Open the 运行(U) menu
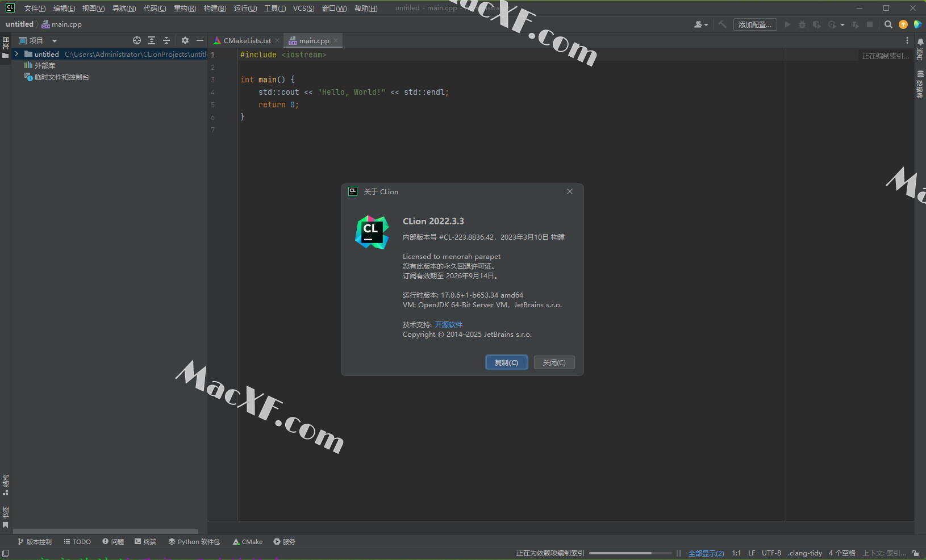 pyautogui.click(x=245, y=8)
